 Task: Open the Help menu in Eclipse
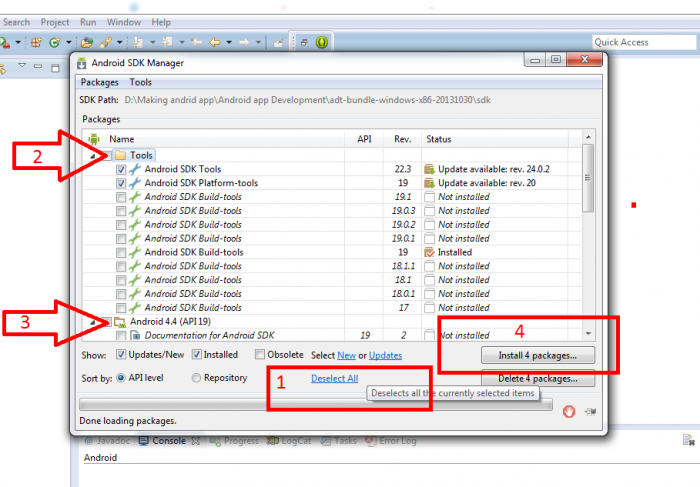[161, 22]
